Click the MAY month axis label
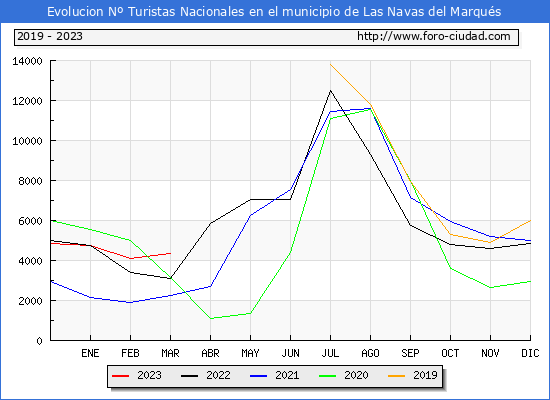Screen dimensions: 550x400 pos(250,353)
